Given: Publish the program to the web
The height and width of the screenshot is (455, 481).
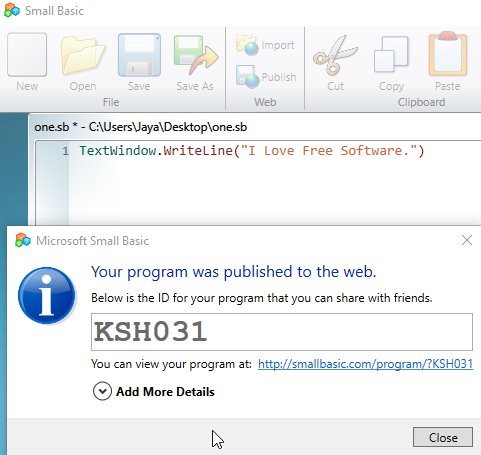Looking at the screenshot, I should [x=266, y=77].
